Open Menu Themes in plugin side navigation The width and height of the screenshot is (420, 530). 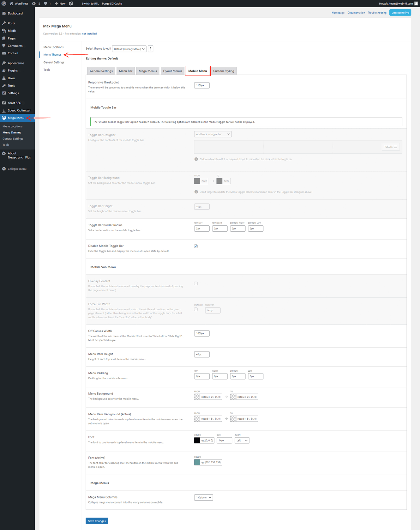(52, 55)
